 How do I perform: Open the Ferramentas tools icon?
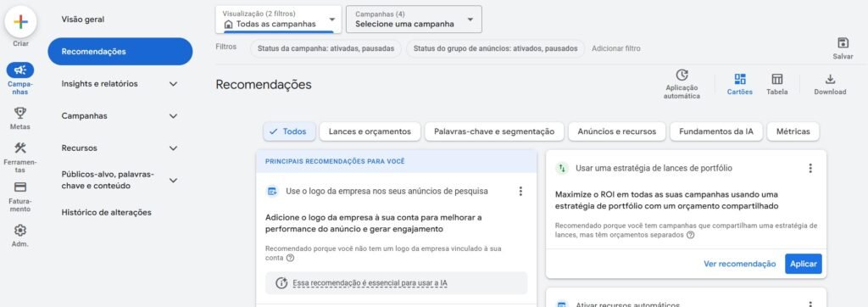[x=20, y=148]
